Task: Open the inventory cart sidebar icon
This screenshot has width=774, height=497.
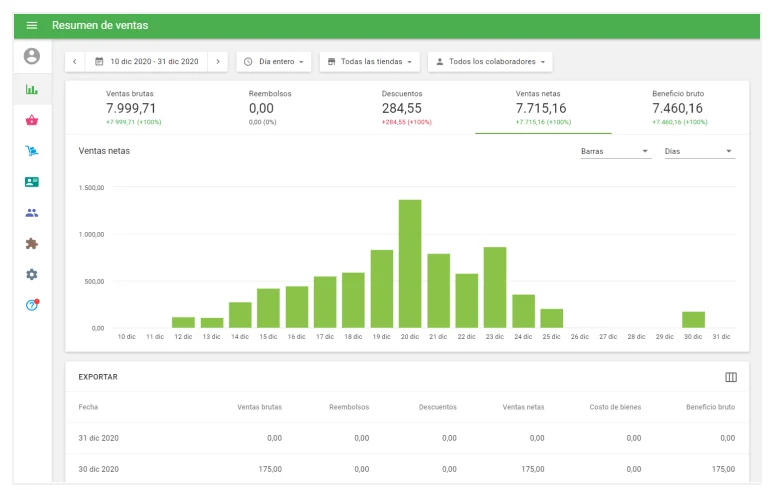Action: point(32,151)
